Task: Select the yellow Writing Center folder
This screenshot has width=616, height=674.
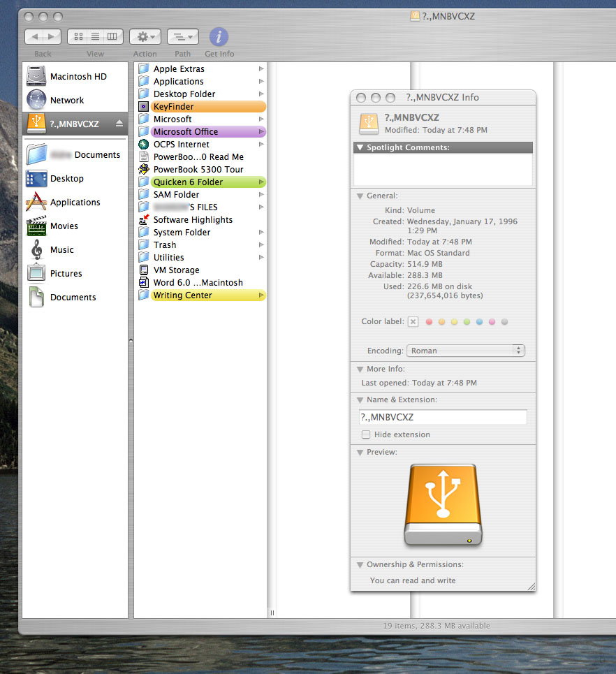Action: pyautogui.click(x=202, y=295)
